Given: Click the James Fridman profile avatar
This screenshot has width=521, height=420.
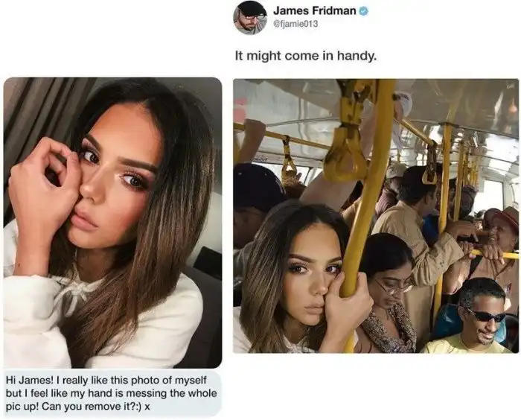Looking at the screenshot, I should (x=251, y=17).
